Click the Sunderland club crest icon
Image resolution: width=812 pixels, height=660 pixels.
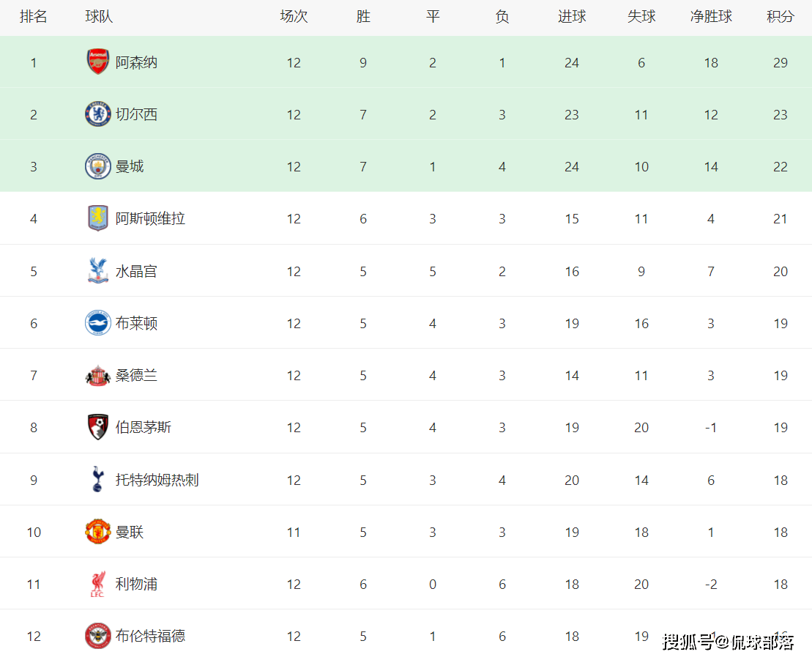(x=97, y=376)
